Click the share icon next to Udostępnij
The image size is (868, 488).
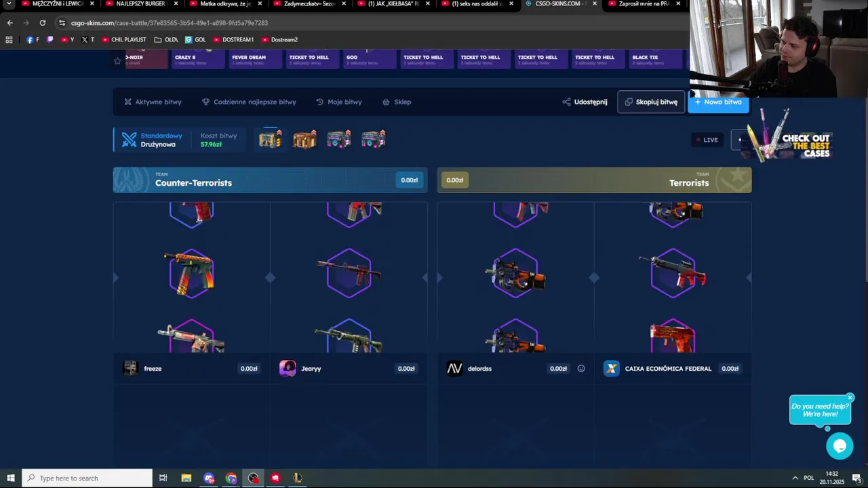tap(566, 102)
